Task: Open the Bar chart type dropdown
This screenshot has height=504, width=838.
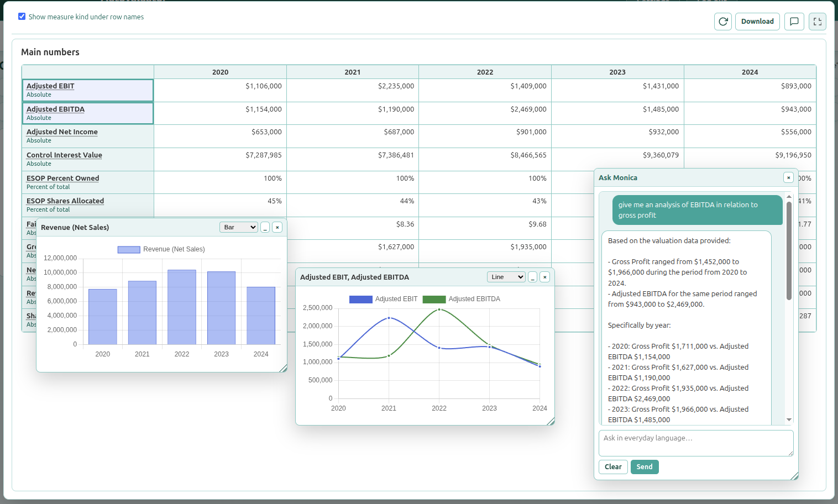Action: 239,227
